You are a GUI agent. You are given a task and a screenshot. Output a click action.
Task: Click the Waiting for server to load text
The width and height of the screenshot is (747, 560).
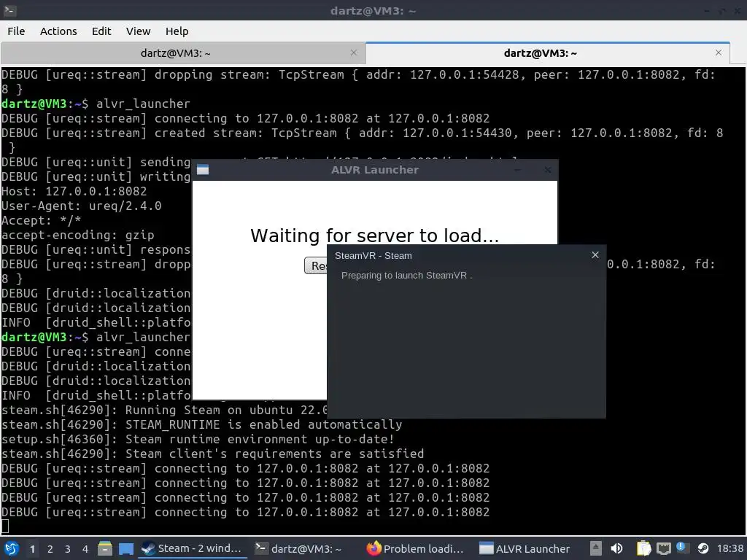click(374, 236)
